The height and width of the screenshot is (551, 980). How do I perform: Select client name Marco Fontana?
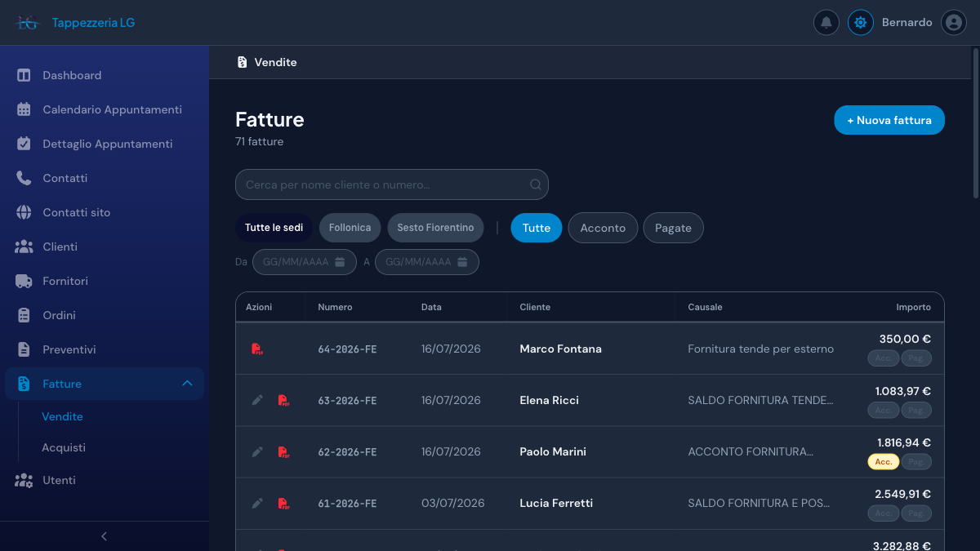560,349
